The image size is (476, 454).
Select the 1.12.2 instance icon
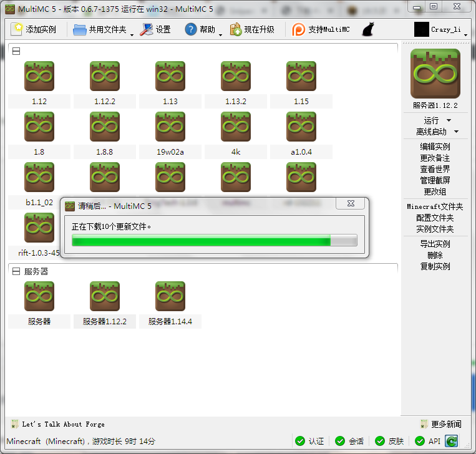[x=105, y=76]
